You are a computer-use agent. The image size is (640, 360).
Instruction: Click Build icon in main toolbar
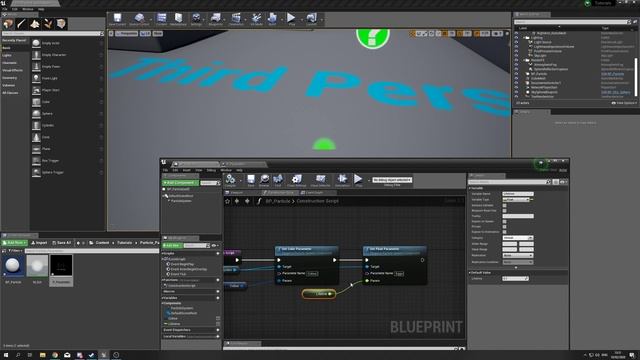coord(272,19)
